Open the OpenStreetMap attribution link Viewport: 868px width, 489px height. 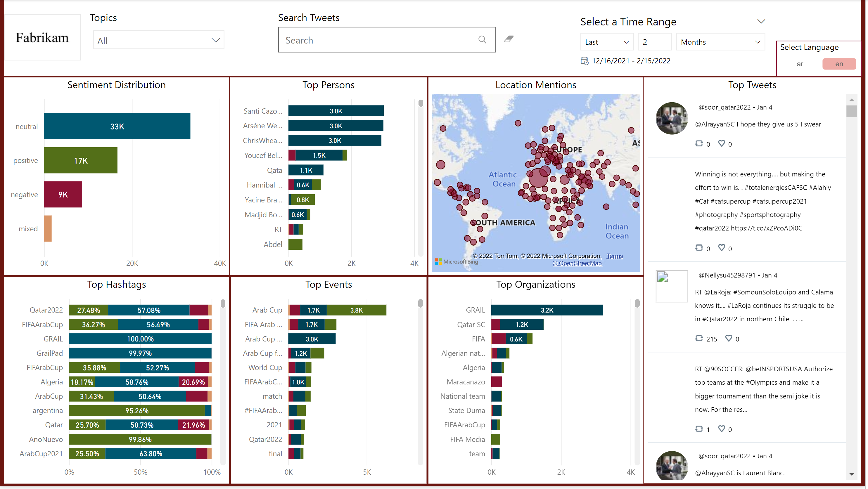577,263
